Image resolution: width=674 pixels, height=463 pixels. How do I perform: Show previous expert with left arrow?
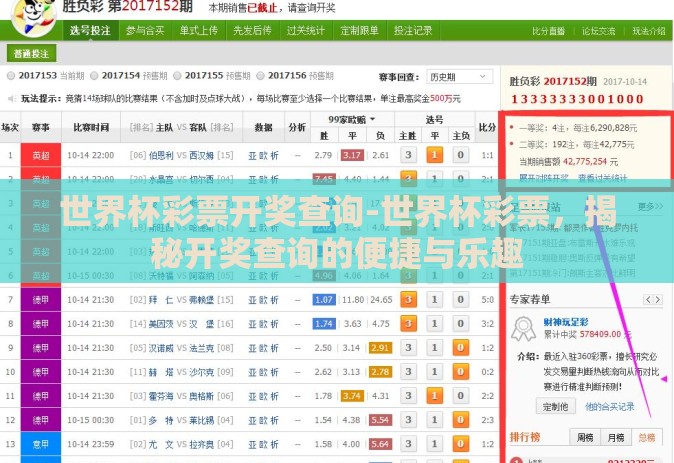(648, 300)
